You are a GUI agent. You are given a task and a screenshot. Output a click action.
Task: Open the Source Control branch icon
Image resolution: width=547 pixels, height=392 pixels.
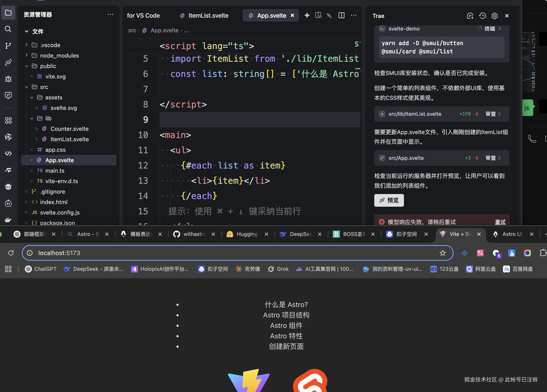(8, 46)
